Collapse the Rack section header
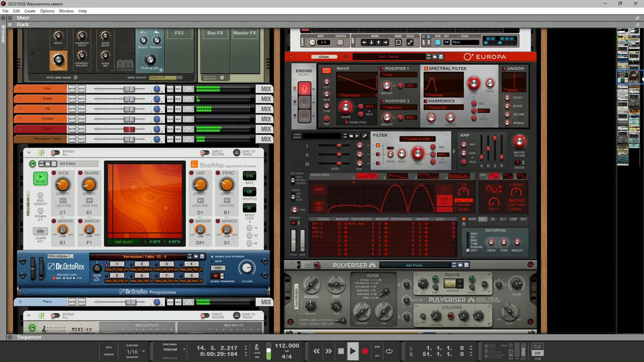This screenshot has height=362, width=644. pyautogui.click(x=10, y=25)
